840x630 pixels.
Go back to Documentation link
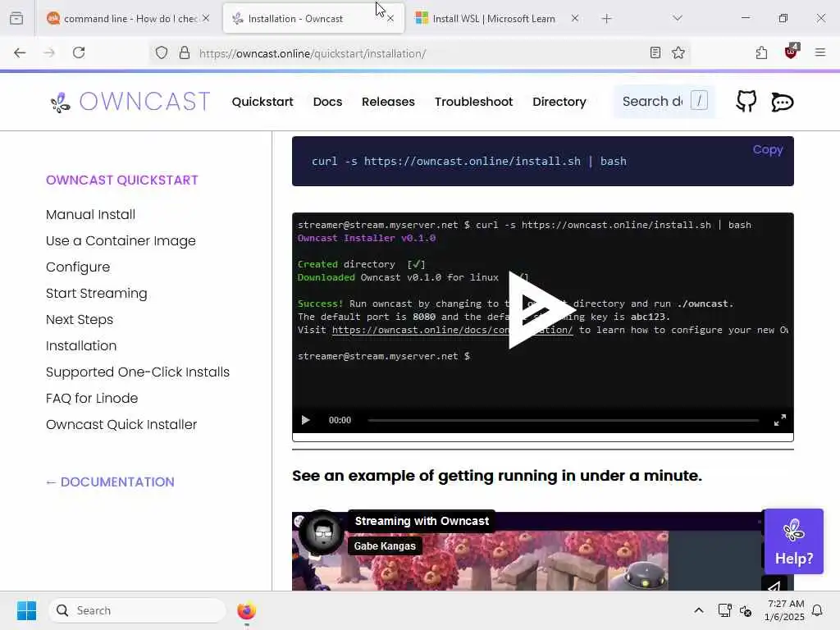pos(110,482)
